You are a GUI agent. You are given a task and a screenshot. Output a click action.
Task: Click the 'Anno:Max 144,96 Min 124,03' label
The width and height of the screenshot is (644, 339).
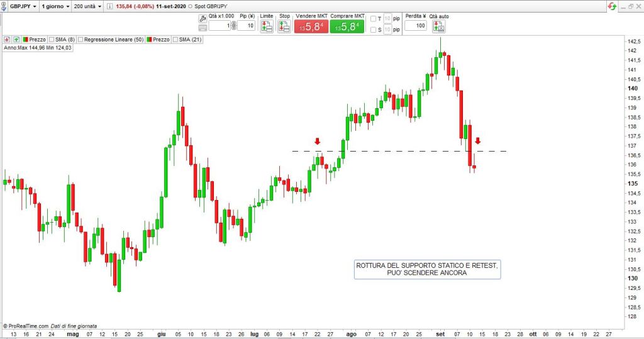(38, 48)
